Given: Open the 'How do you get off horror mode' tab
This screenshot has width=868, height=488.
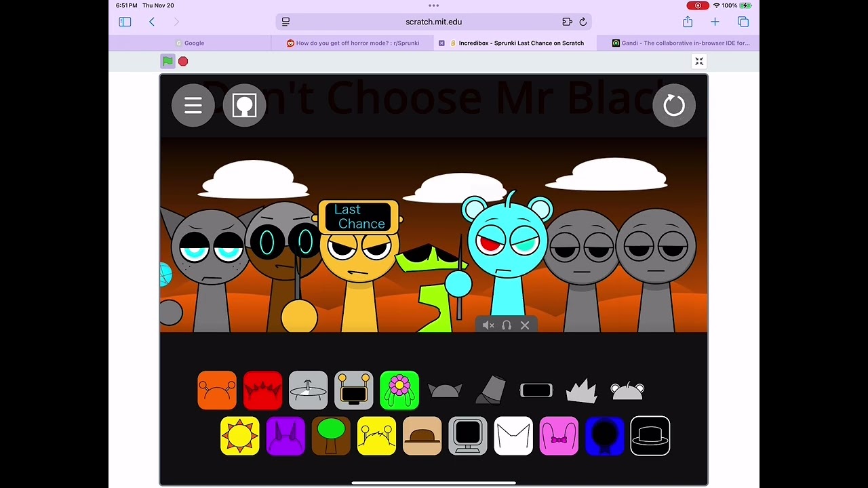Looking at the screenshot, I should pyautogui.click(x=353, y=43).
